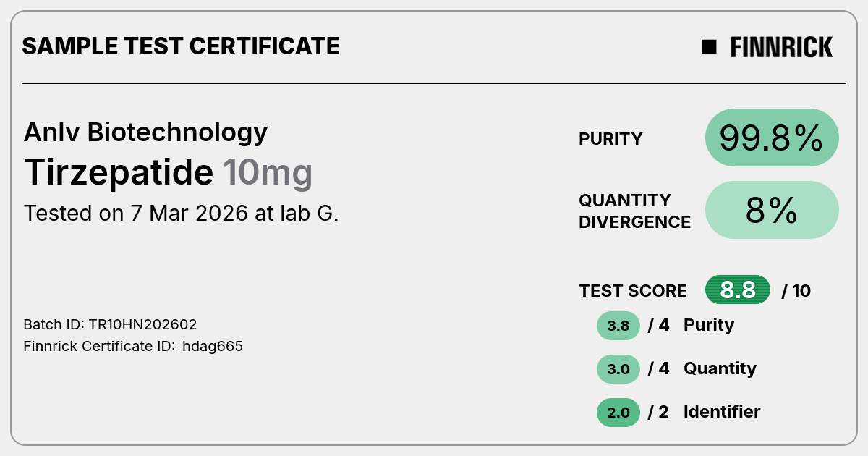Click the Quantity sub-score label
868x456 pixels.
pyautogui.click(x=720, y=368)
